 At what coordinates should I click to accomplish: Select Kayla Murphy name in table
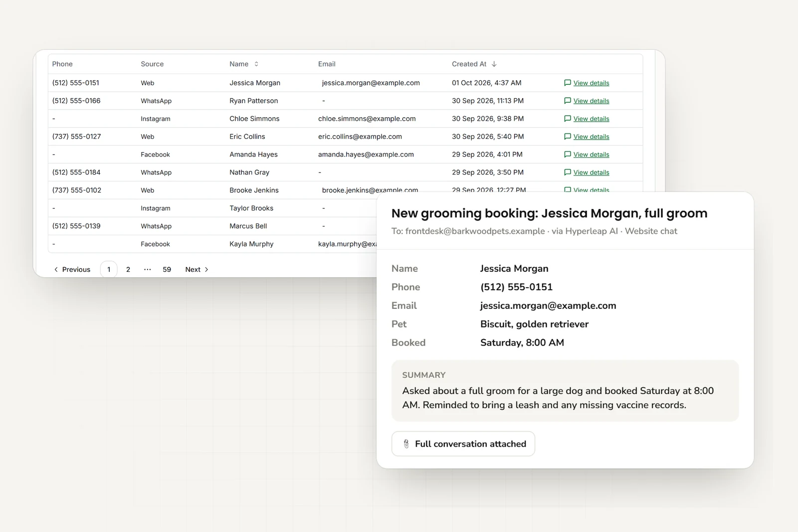click(x=251, y=244)
